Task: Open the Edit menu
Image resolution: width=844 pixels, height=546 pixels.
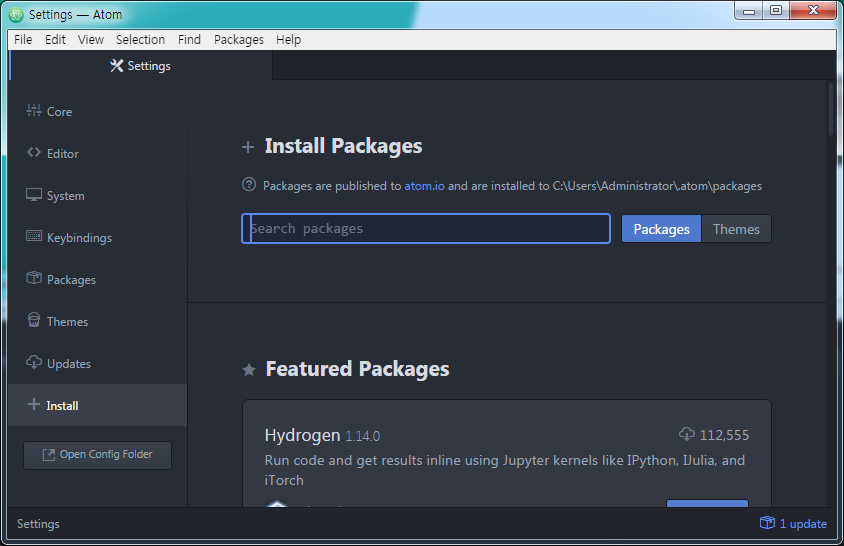Action: 55,40
